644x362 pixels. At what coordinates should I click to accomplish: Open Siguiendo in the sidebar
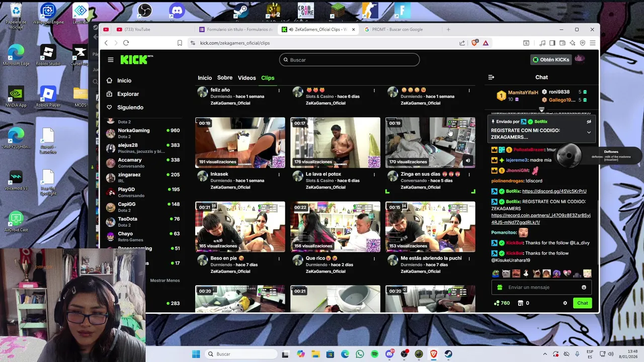[x=125, y=108]
